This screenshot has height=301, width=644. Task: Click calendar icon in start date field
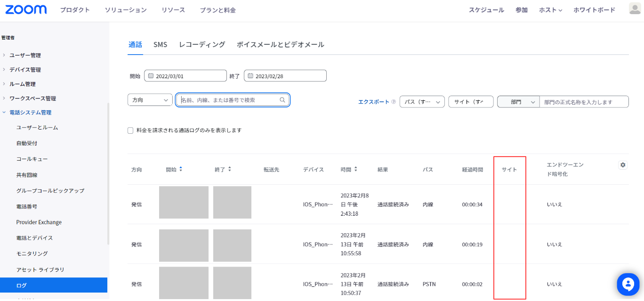click(x=151, y=76)
